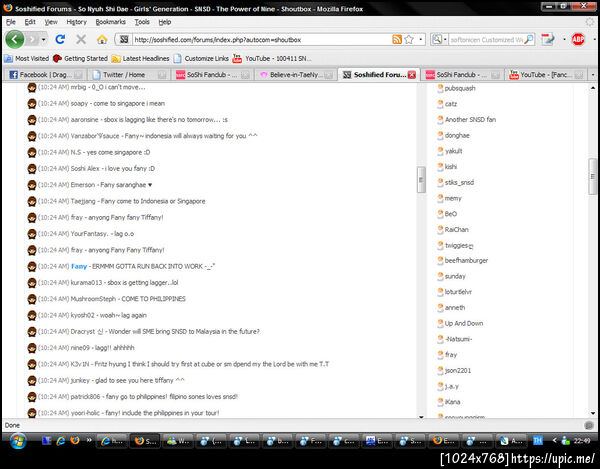Image resolution: width=600 pixels, height=469 pixels.
Task: Open the Bookmarks menu
Action: pos(111,22)
